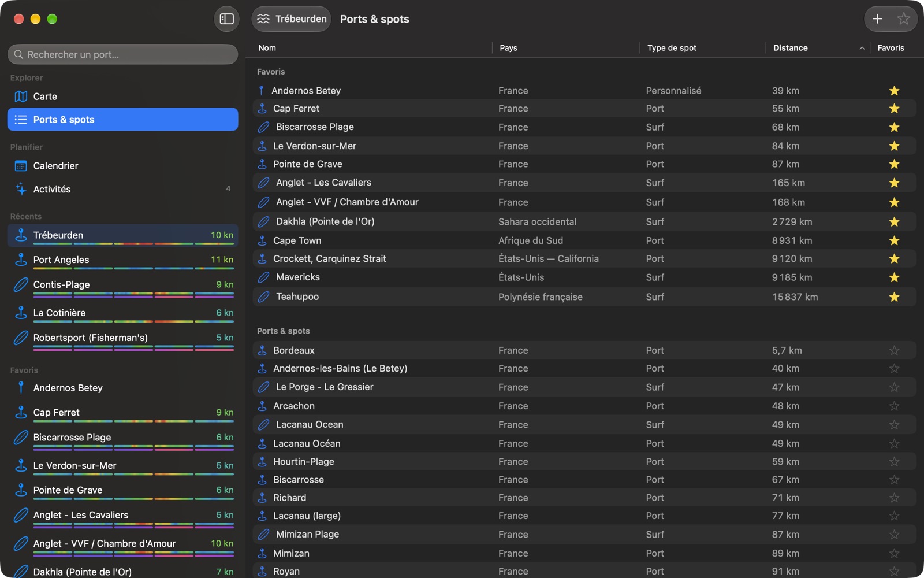Click the Trébeurden button in the title bar
The height and width of the screenshot is (578, 924).
pyautogui.click(x=291, y=19)
